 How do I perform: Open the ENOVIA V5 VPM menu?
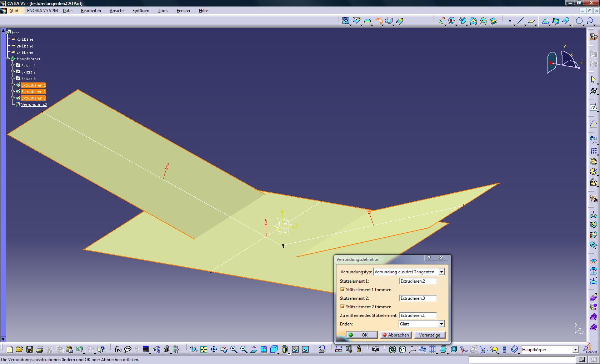pos(42,11)
